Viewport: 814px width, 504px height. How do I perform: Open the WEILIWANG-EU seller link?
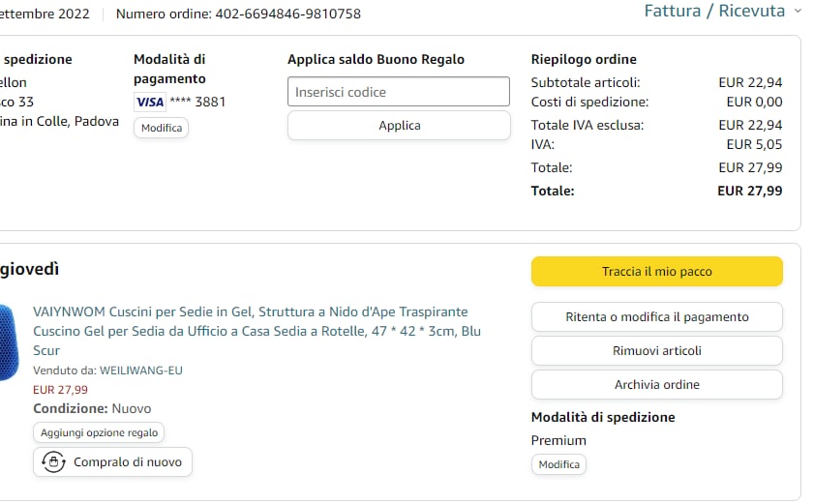141,371
